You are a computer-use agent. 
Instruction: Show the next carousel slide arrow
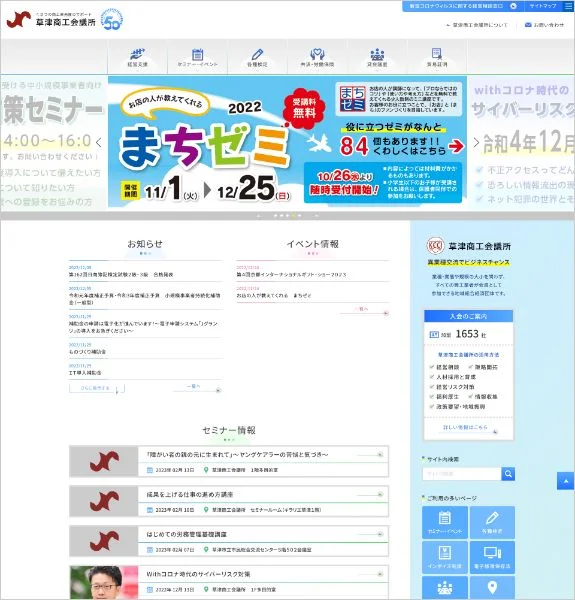pyautogui.click(x=476, y=142)
